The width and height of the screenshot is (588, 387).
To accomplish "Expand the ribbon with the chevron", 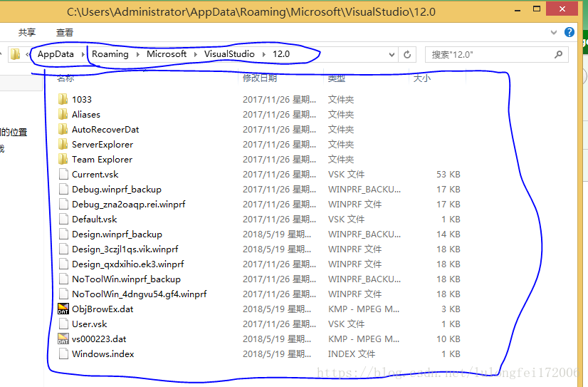I will click(554, 33).
